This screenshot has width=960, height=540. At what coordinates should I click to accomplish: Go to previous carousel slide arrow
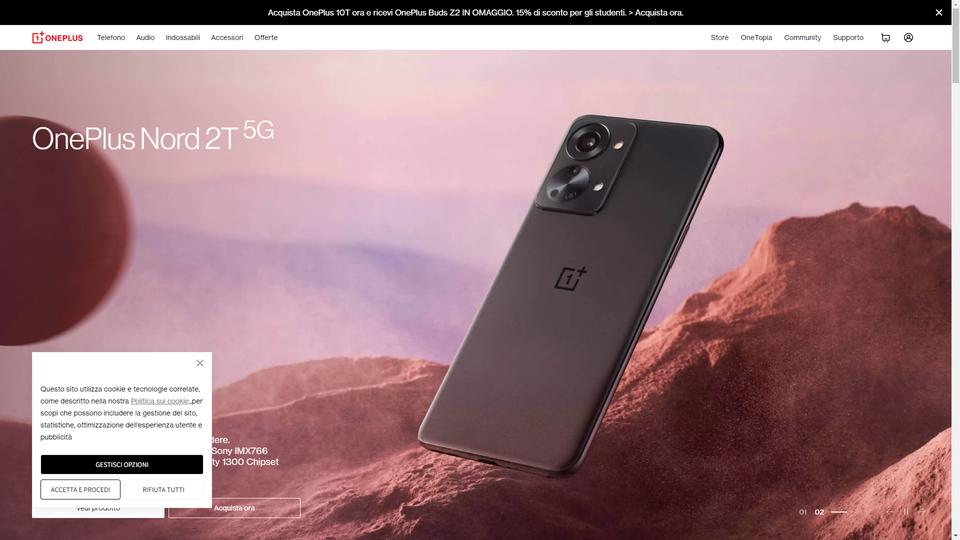pyautogui.click(x=890, y=512)
